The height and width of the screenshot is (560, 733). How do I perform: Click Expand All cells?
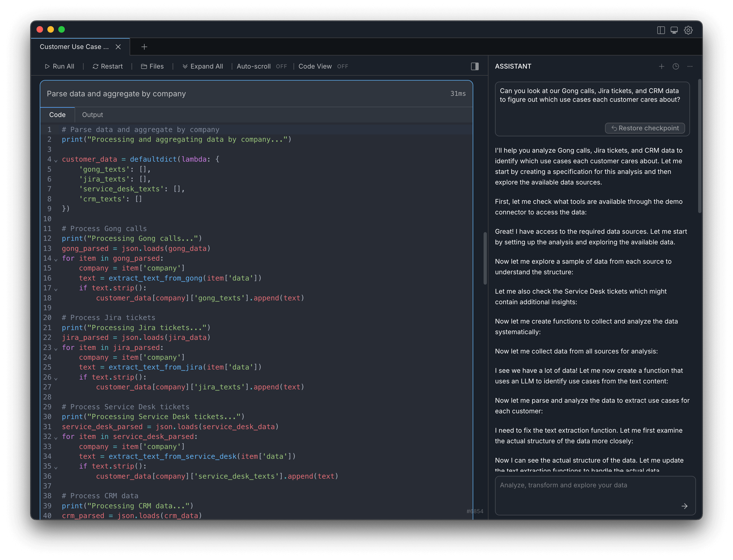[202, 66]
